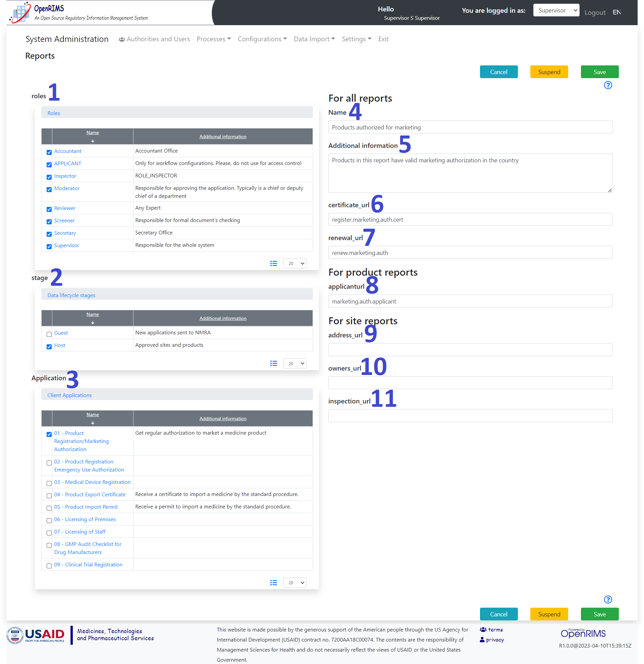Image resolution: width=644 pixels, height=664 pixels.
Task: Click the USAID logo in footer
Action: point(35,635)
